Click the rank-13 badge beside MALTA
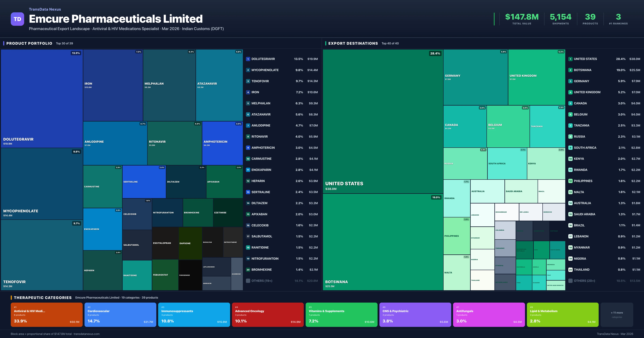 coord(570,192)
